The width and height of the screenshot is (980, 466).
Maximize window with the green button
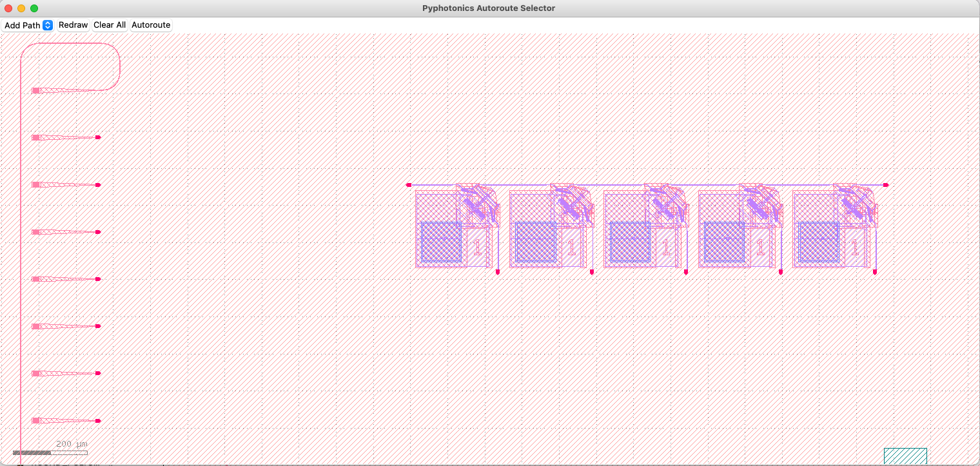point(34,8)
